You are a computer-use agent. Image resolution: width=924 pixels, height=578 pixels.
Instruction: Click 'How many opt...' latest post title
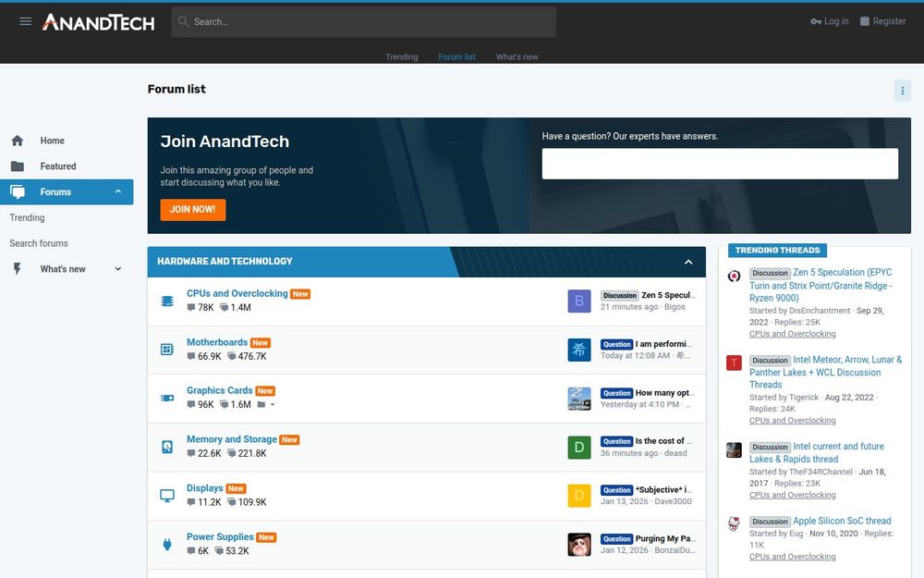[664, 393]
